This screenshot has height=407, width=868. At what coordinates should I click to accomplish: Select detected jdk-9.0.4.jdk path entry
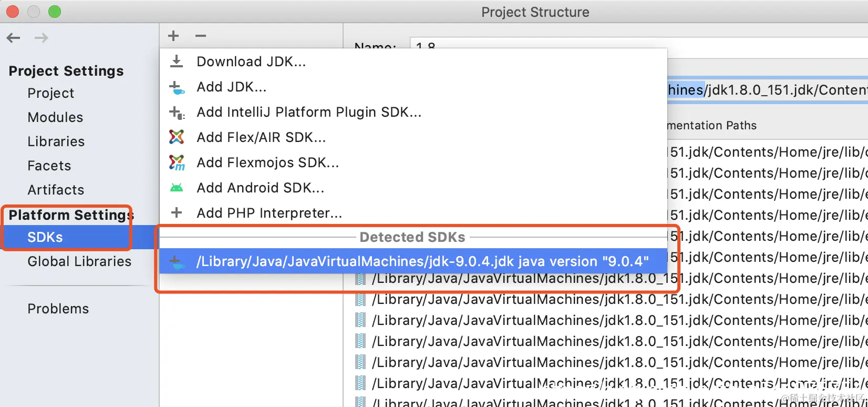click(x=414, y=261)
